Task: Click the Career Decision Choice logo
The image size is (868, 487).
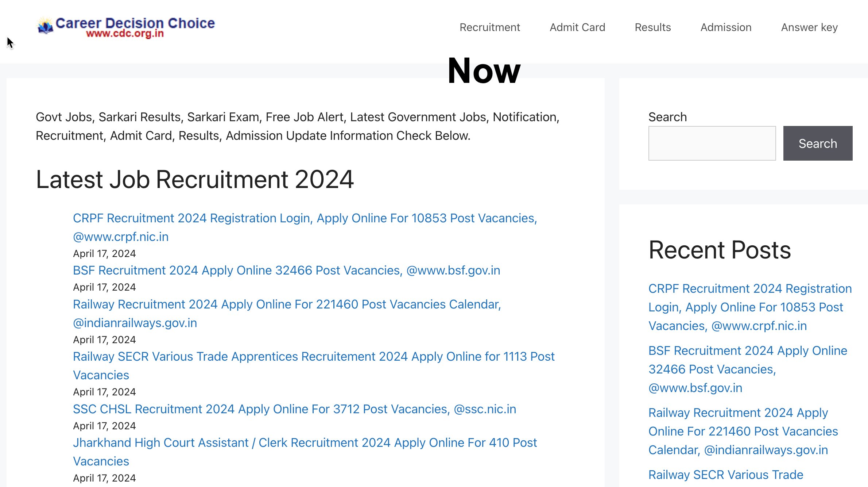Action: click(126, 27)
